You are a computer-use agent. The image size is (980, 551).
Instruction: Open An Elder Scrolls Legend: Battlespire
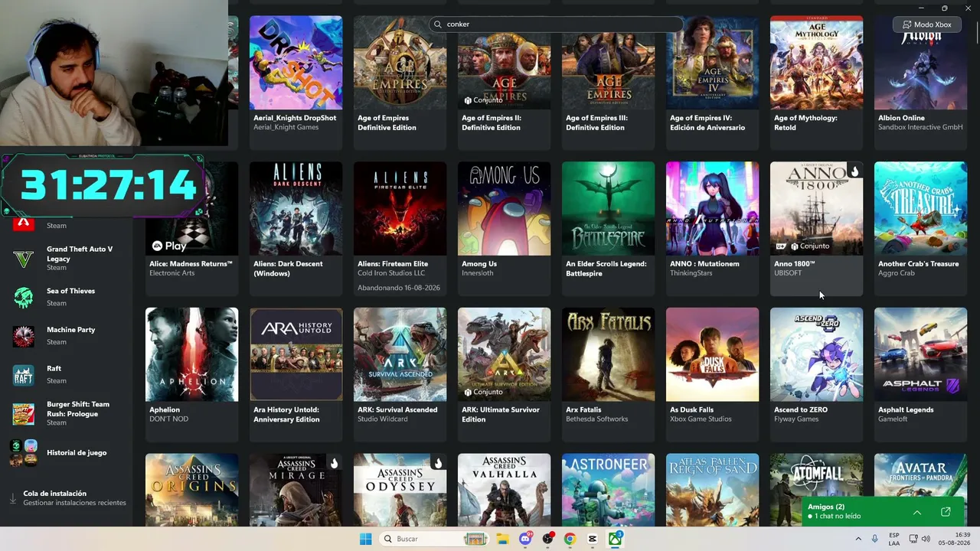pyautogui.click(x=608, y=229)
